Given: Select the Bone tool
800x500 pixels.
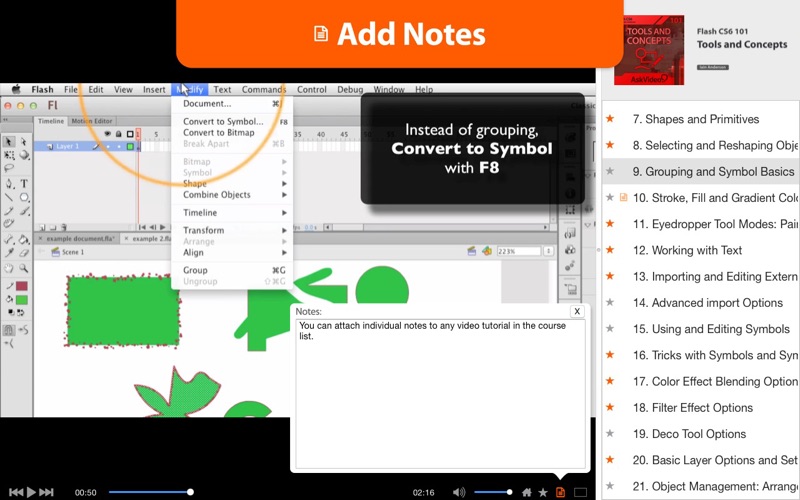Looking at the screenshot, I should point(9,239).
